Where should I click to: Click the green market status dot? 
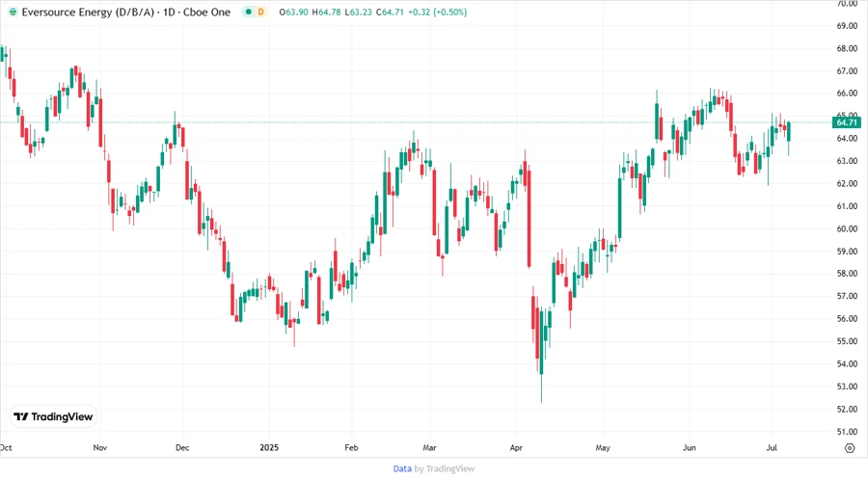(x=249, y=12)
